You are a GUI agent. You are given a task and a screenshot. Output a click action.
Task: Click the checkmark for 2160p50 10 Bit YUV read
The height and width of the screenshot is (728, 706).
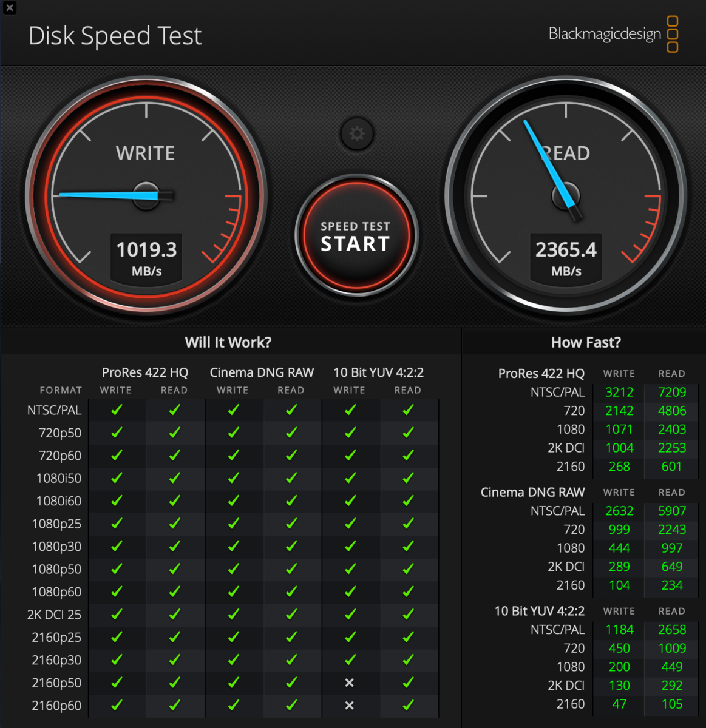coord(408,682)
